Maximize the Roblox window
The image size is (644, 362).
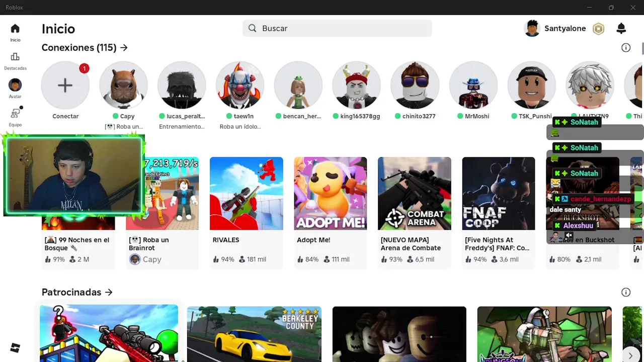(x=611, y=8)
